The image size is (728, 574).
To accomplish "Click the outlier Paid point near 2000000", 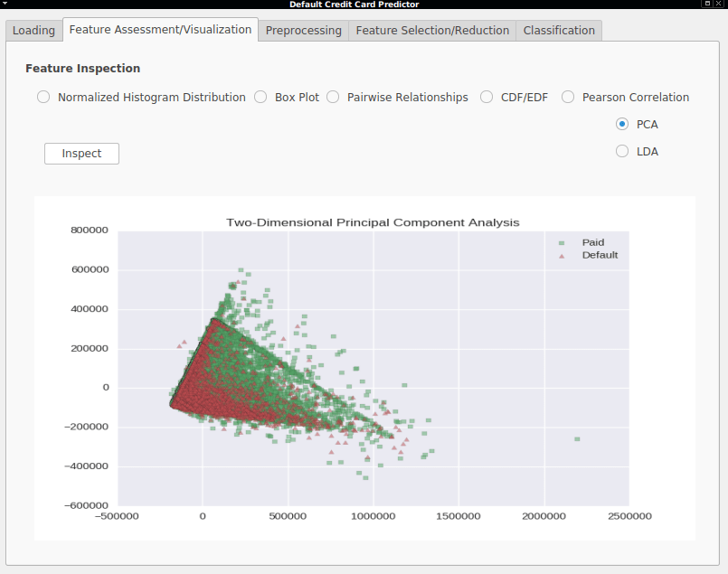I will point(577,439).
